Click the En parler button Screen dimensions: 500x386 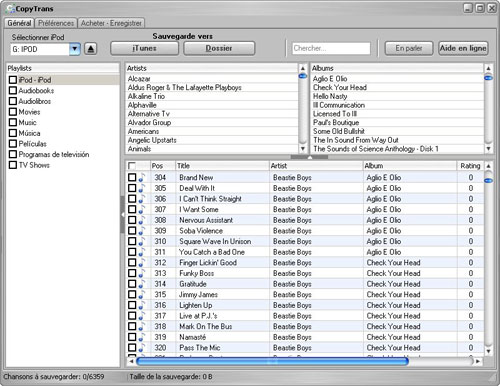click(409, 48)
